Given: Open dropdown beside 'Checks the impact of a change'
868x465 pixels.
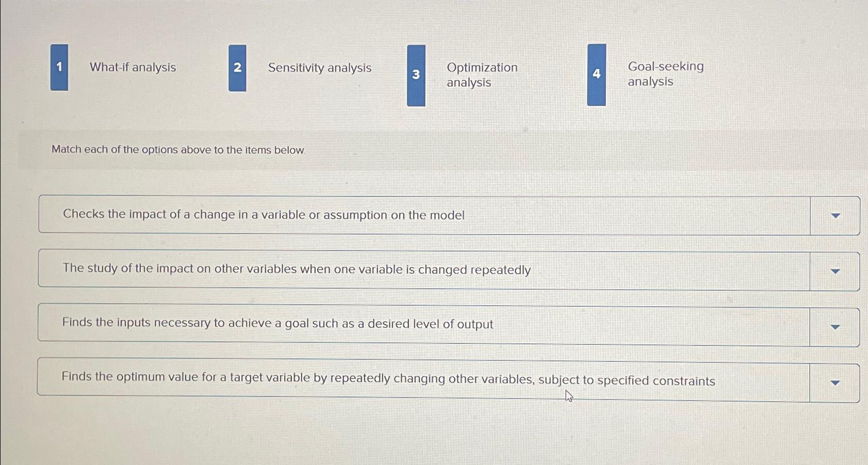Looking at the screenshot, I should pos(836,215).
